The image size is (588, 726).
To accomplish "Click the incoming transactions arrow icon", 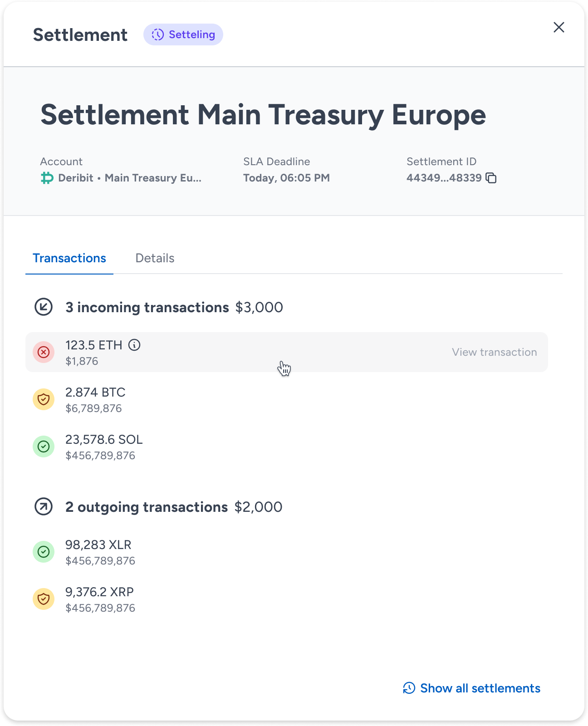I will [x=44, y=307].
